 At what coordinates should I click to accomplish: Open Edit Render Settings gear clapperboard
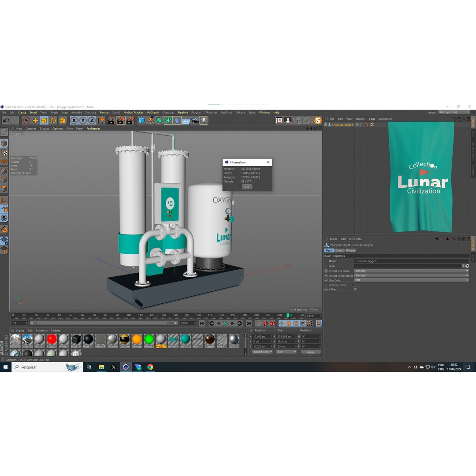pyautogui.click(x=130, y=120)
